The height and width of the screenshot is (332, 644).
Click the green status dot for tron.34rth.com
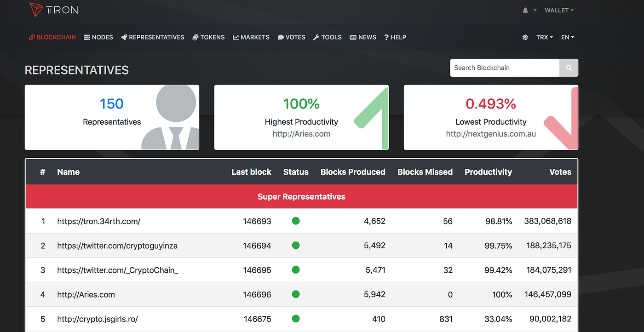click(x=296, y=221)
